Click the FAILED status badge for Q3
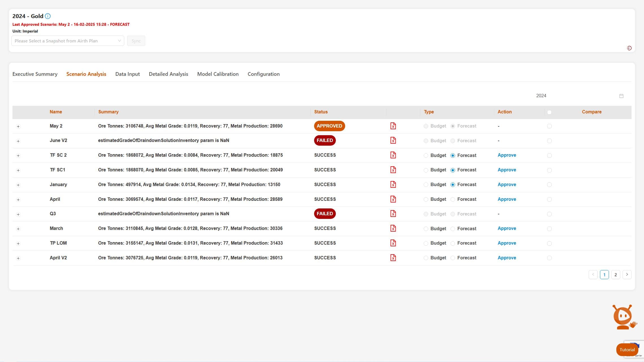Image resolution: width=644 pixels, height=362 pixels. click(x=325, y=214)
